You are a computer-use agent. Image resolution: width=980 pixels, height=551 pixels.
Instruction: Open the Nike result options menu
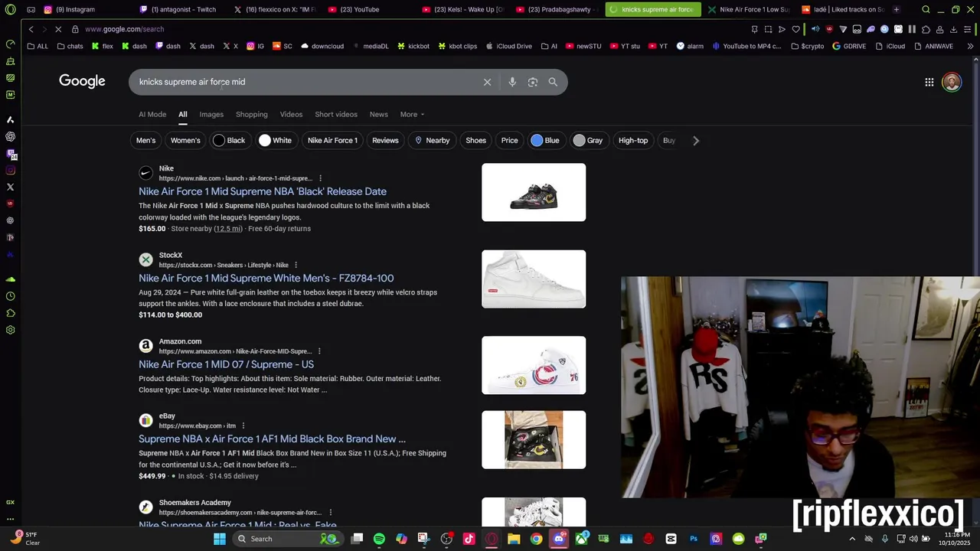coord(320,178)
